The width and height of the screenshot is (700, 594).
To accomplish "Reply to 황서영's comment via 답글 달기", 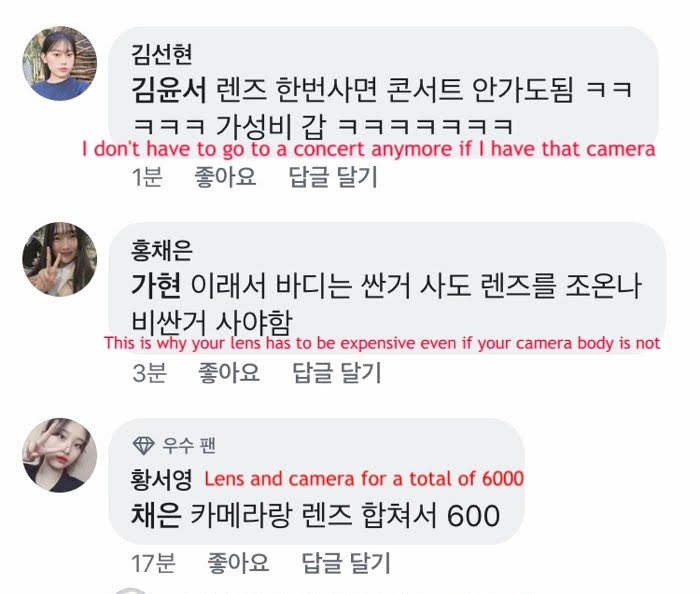I will [x=346, y=562].
